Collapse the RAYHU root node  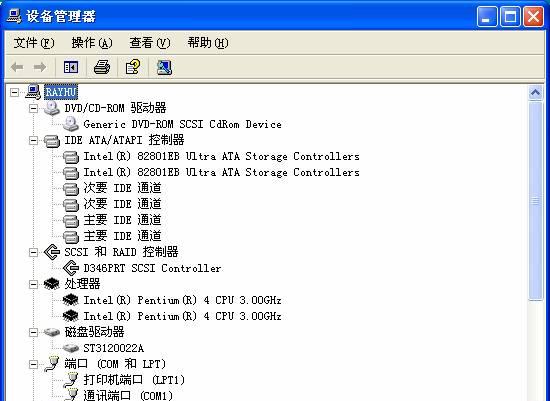(x=14, y=92)
